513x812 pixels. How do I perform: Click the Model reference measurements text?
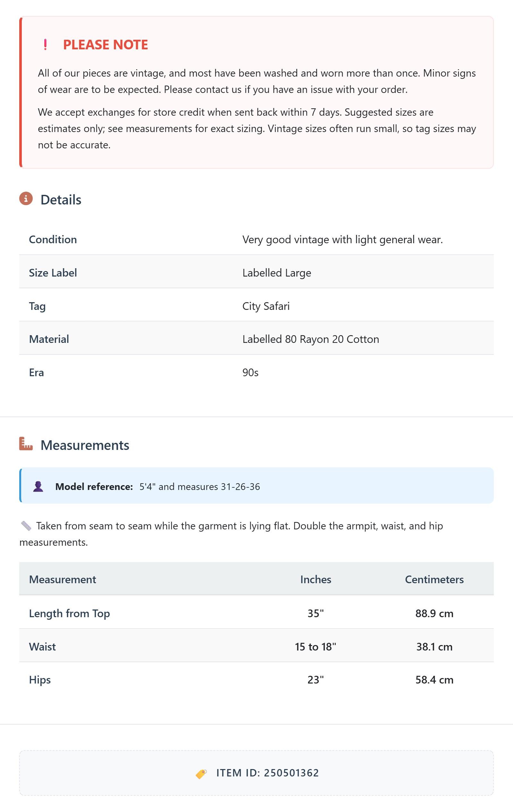point(200,487)
